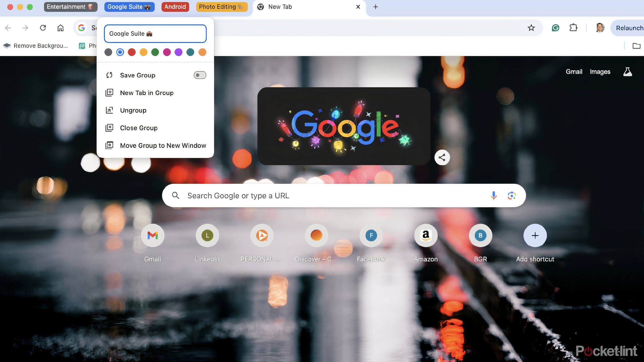Click the LinkedIn shortcut icon

pyautogui.click(x=207, y=235)
